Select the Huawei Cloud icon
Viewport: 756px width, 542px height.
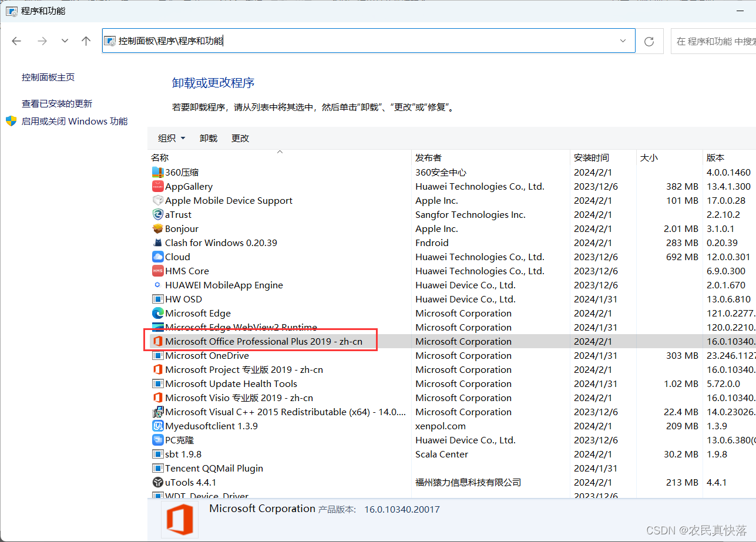(157, 257)
